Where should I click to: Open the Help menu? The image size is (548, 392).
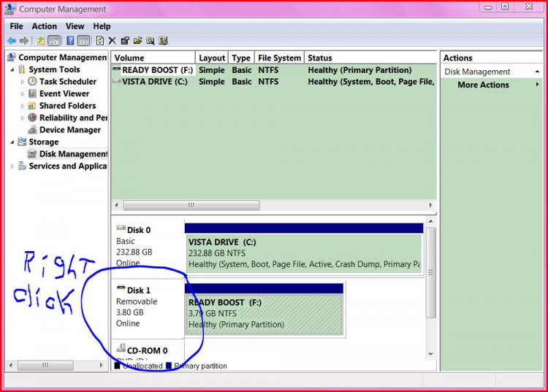tap(102, 26)
